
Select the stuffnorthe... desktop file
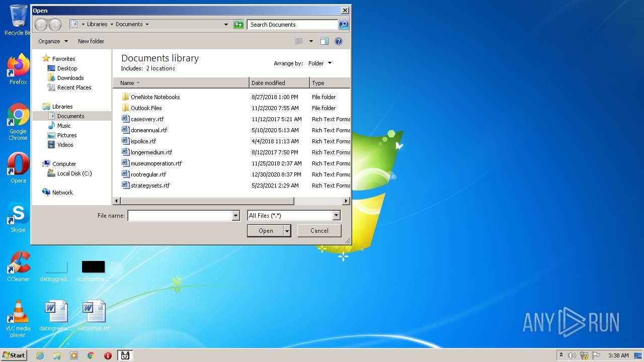[94, 271]
